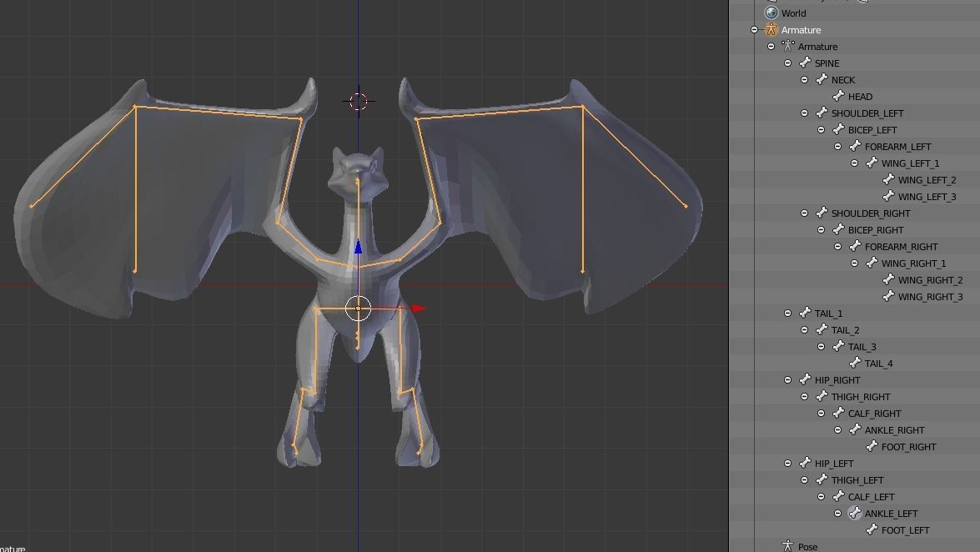Select the THIGH_LEFT bone label

click(857, 480)
